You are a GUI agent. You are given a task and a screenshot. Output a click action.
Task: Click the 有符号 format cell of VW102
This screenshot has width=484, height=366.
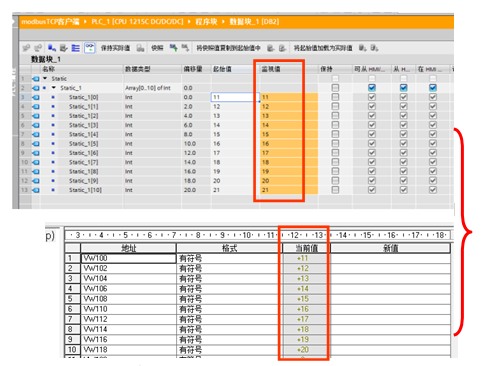point(229,269)
